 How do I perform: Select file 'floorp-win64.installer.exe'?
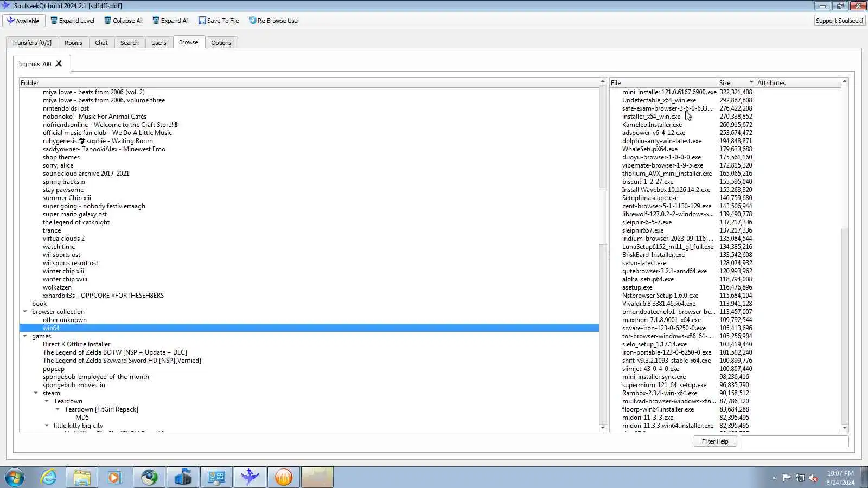click(658, 409)
